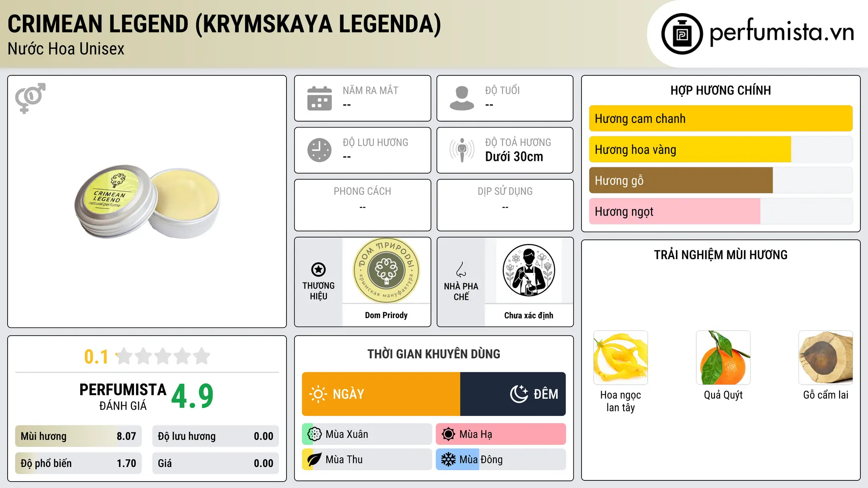The width and height of the screenshot is (868, 488).
Task: Click the Mùa Hạ season bar
Action: [501, 434]
